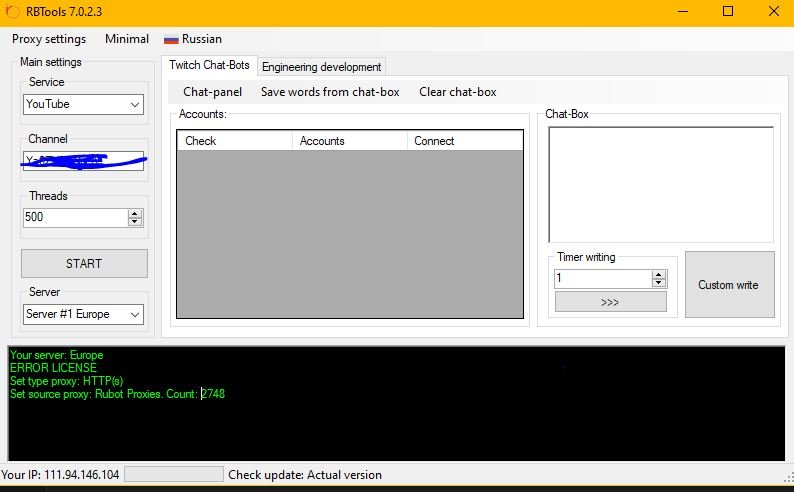Click the RBTools app icon in title bar
The image size is (794, 492).
[x=12, y=12]
